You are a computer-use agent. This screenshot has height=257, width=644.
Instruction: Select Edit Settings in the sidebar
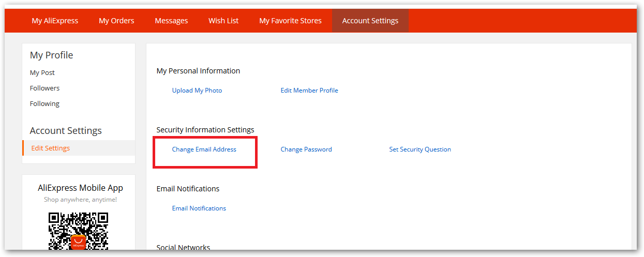pyautogui.click(x=50, y=148)
